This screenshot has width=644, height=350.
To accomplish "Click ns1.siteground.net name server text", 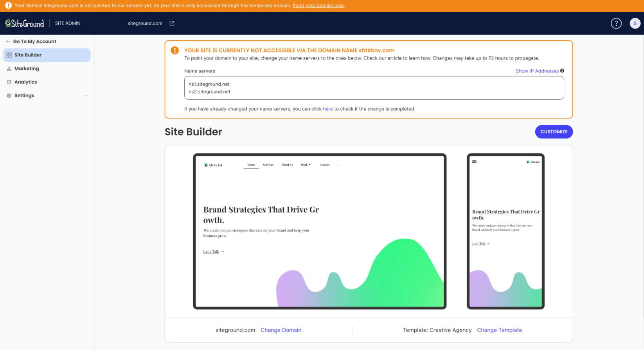I will (209, 84).
